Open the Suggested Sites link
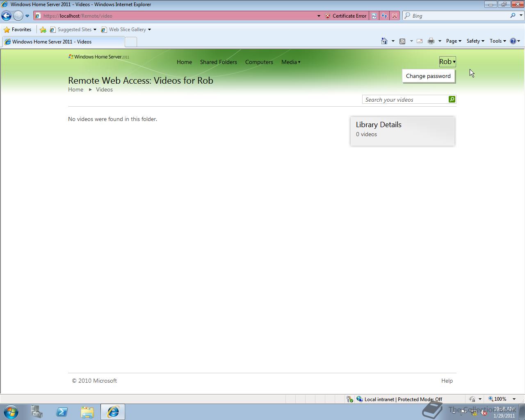 [73, 30]
